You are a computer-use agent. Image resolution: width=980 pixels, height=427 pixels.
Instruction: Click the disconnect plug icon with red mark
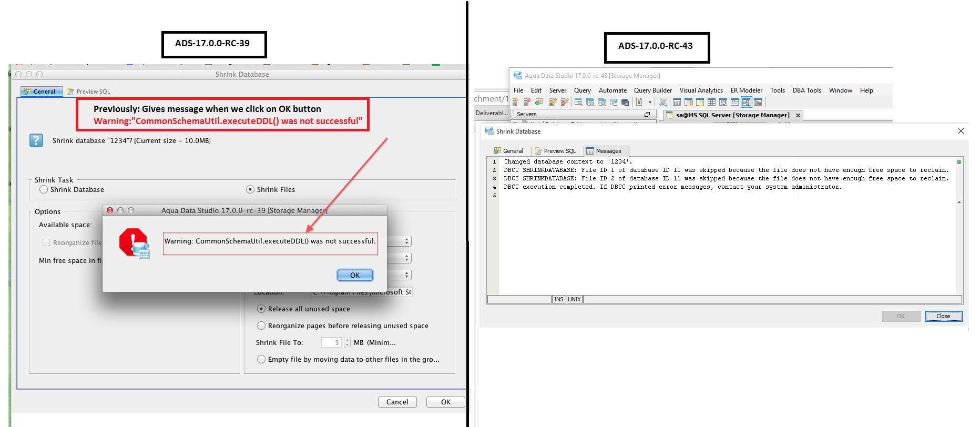click(x=565, y=102)
